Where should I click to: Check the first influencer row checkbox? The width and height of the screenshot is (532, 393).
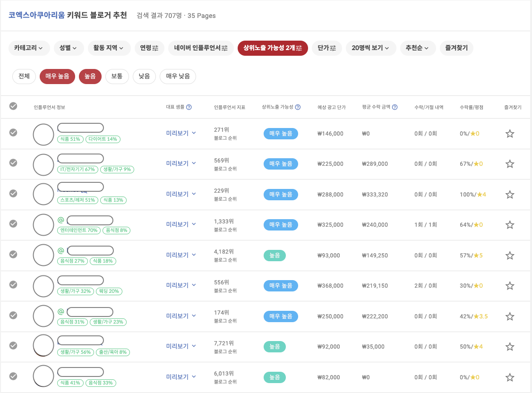[x=13, y=133]
